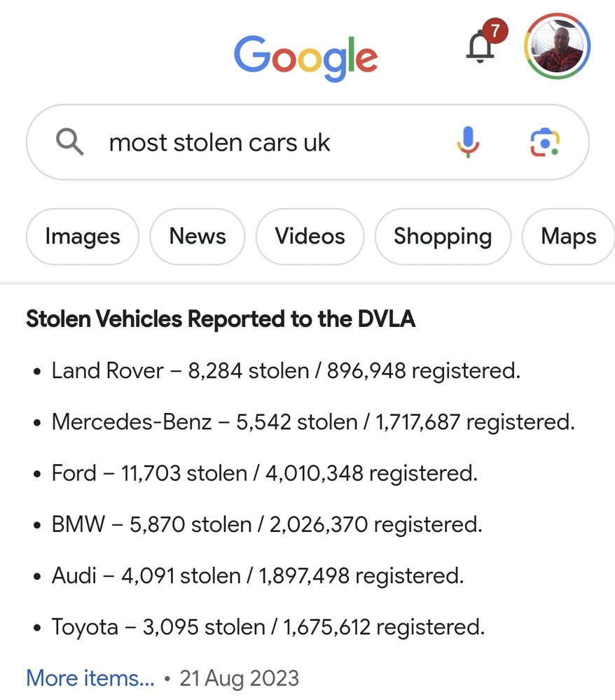Start voice search with the microphone icon
This screenshot has height=700, width=615.
tap(468, 143)
